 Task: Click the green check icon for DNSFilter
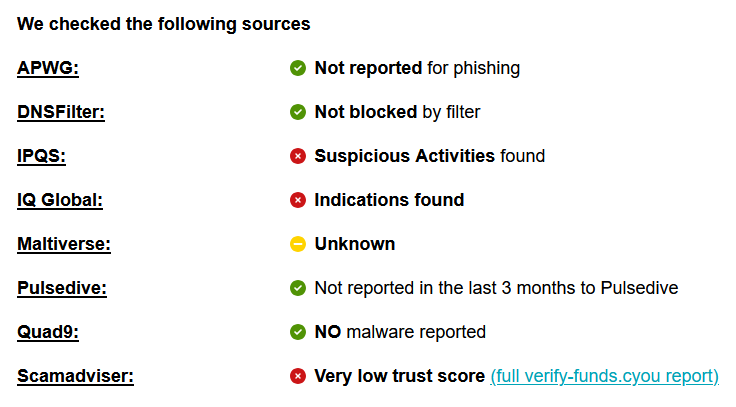[298, 112]
